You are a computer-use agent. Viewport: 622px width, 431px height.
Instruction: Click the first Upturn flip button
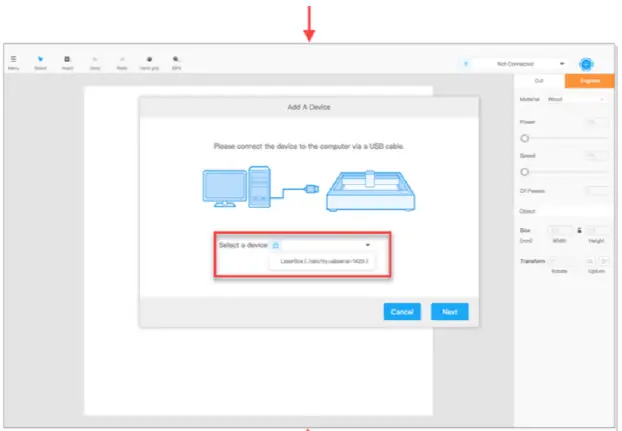point(590,261)
